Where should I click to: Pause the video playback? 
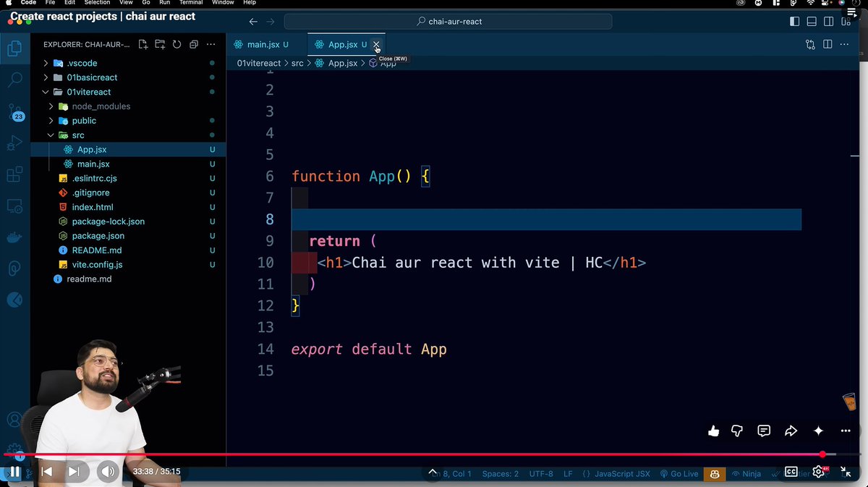[14, 472]
